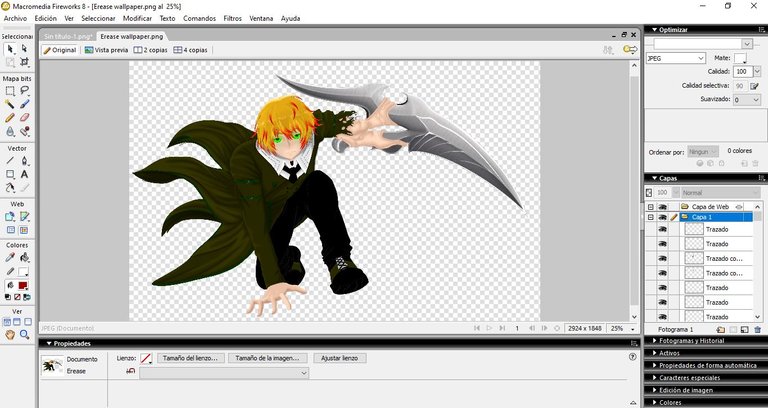Image resolution: width=768 pixels, height=408 pixels.
Task: Click the selective quality edit icon
Action: pos(754,86)
